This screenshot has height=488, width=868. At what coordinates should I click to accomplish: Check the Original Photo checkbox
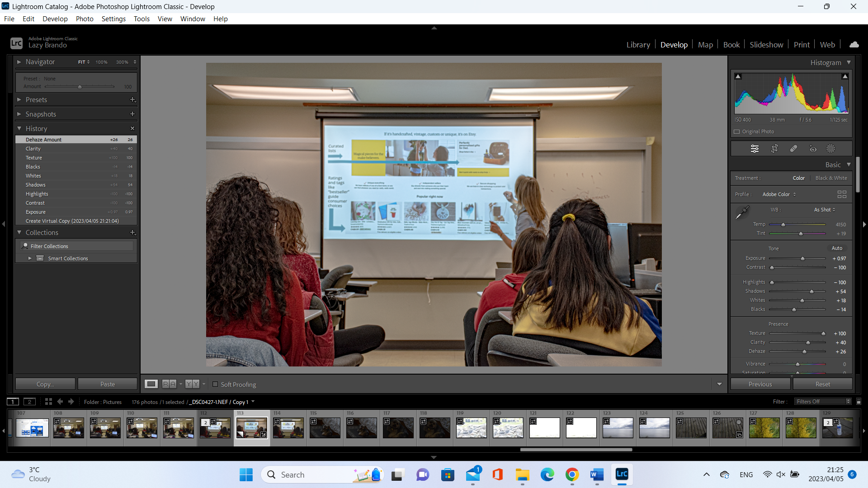coord(737,132)
